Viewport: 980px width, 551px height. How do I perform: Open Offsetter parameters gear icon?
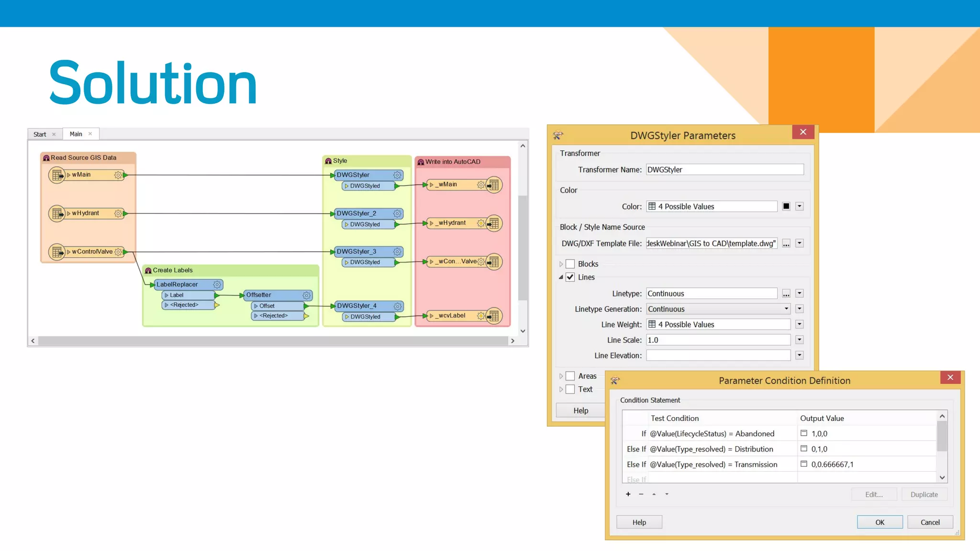click(x=307, y=296)
